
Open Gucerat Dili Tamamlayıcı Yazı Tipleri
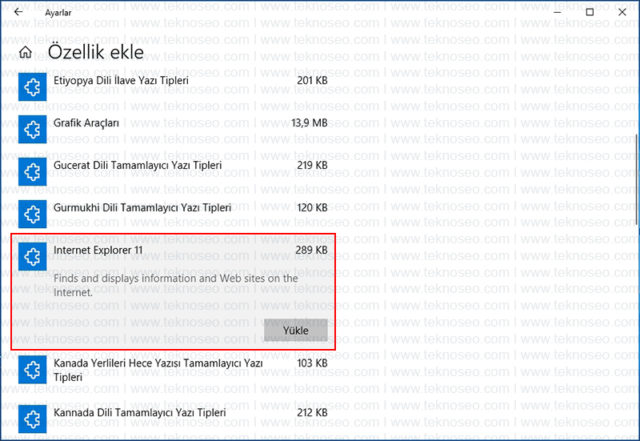coord(138,165)
